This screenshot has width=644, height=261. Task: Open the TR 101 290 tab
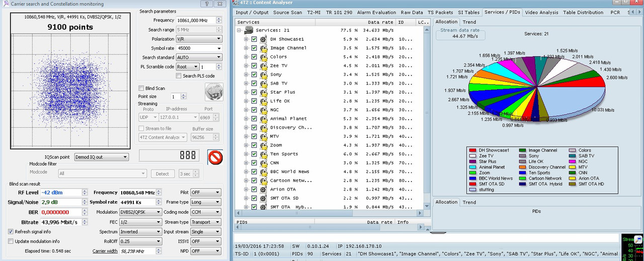pyautogui.click(x=339, y=13)
